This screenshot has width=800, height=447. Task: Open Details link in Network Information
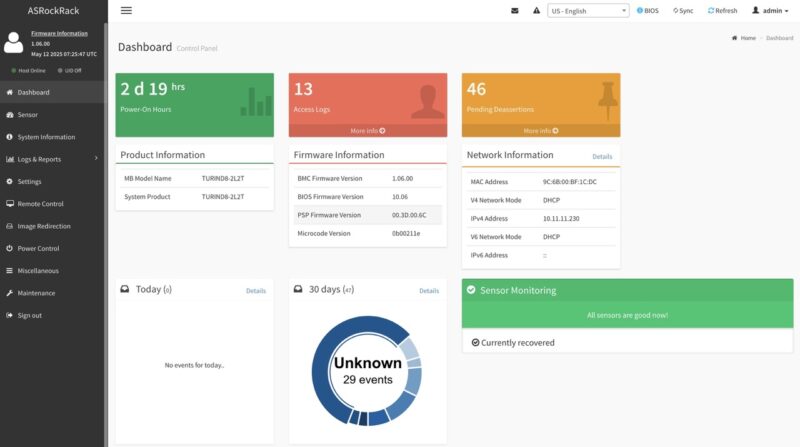tap(602, 157)
